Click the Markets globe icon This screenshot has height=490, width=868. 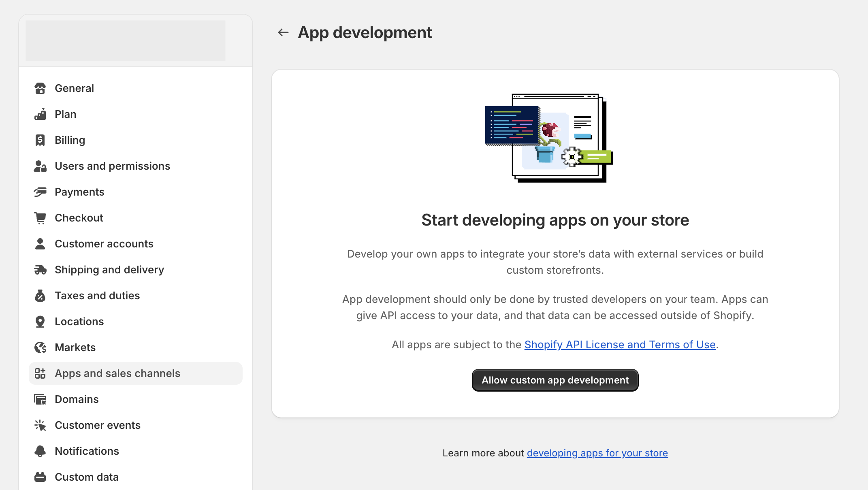coord(40,347)
